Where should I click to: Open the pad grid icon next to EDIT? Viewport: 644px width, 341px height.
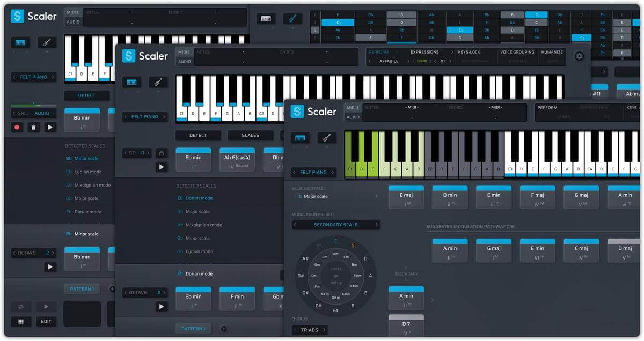pyautogui.click(x=20, y=321)
